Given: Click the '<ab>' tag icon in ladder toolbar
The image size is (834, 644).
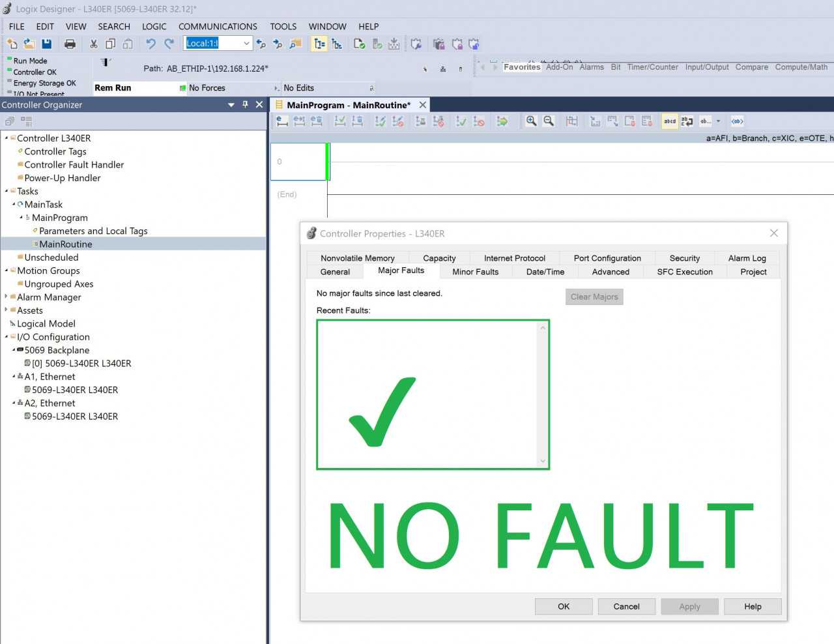Looking at the screenshot, I should (737, 121).
